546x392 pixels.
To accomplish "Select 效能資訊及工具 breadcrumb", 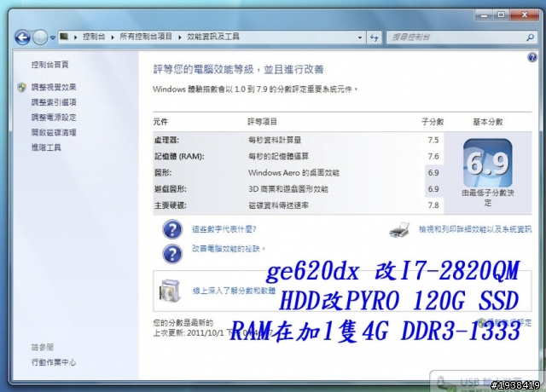I will (x=213, y=37).
